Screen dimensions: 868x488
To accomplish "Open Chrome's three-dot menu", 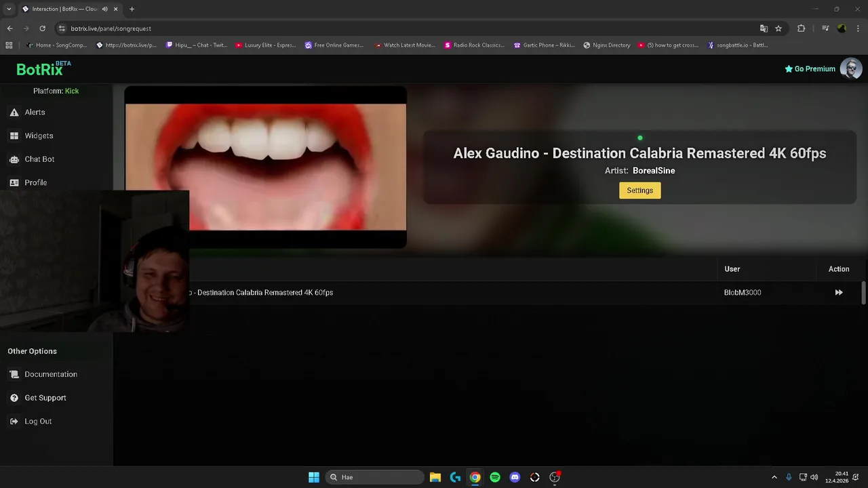I will click(x=858, y=28).
